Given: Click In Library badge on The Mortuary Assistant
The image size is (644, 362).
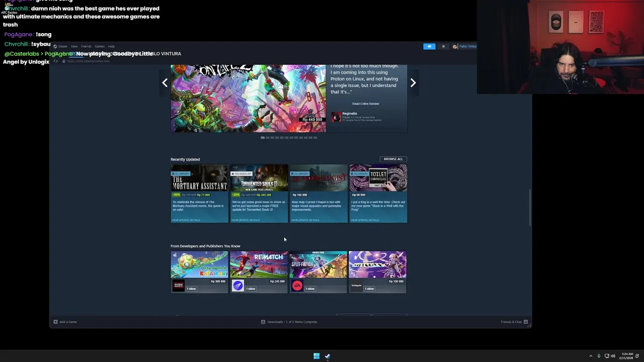Looking at the screenshot, I should coord(181,173).
